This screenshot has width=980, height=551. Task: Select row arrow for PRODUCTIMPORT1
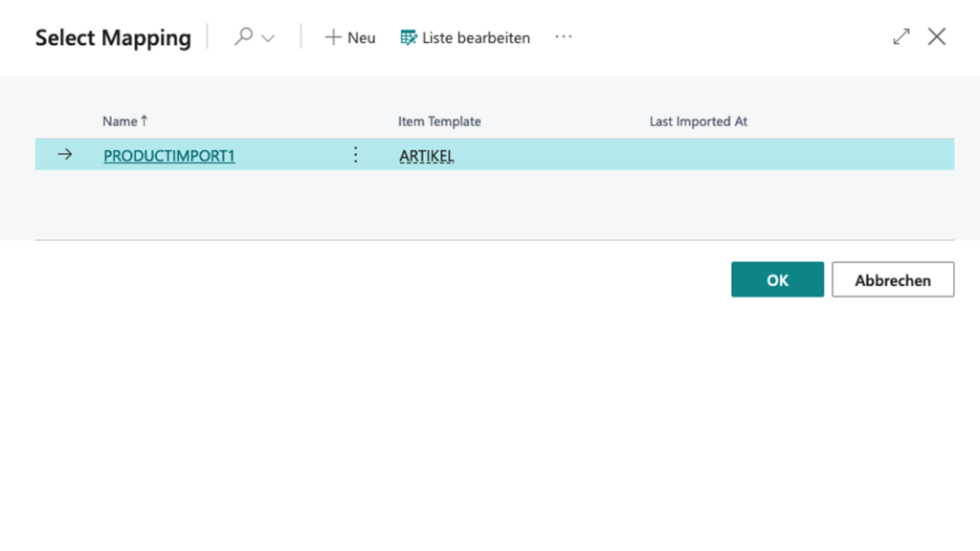[x=65, y=154]
